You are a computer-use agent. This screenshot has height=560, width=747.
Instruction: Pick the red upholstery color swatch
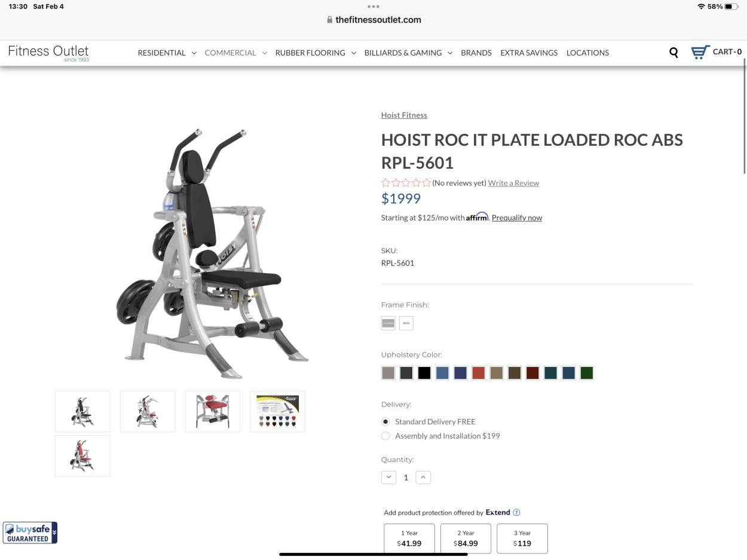tap(478, 373)
